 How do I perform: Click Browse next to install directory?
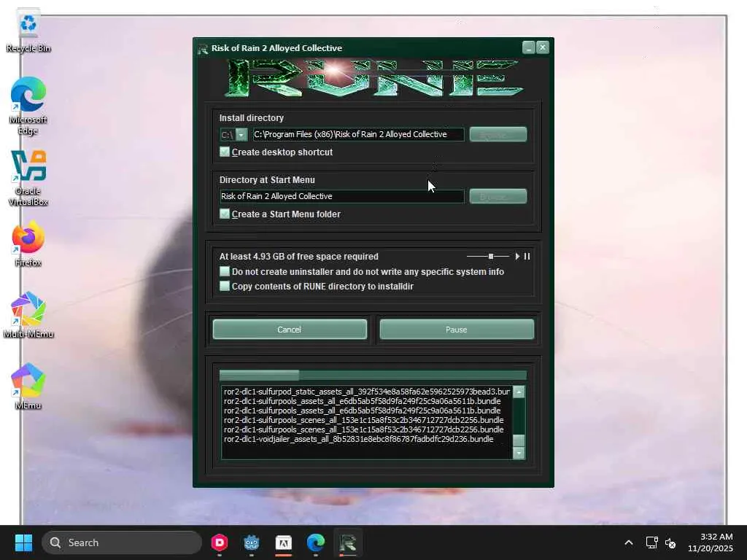click(x=498, y=134)
